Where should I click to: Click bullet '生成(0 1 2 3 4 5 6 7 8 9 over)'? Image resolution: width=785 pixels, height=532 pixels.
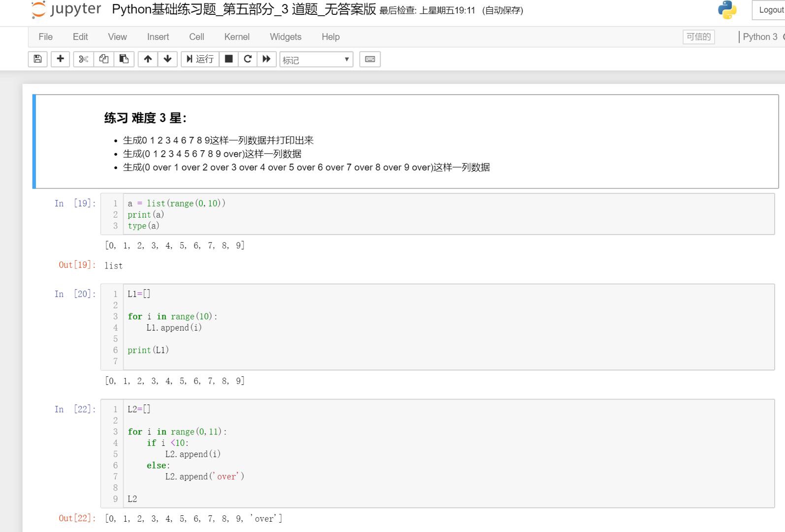[212, 154]
